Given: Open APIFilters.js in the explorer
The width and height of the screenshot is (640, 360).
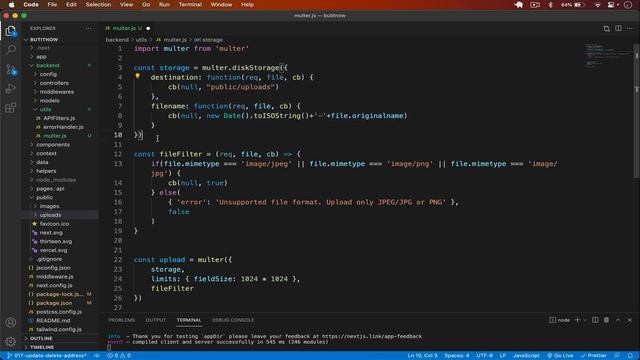Looking at the screenshot, I should click(x=59, y=118).
